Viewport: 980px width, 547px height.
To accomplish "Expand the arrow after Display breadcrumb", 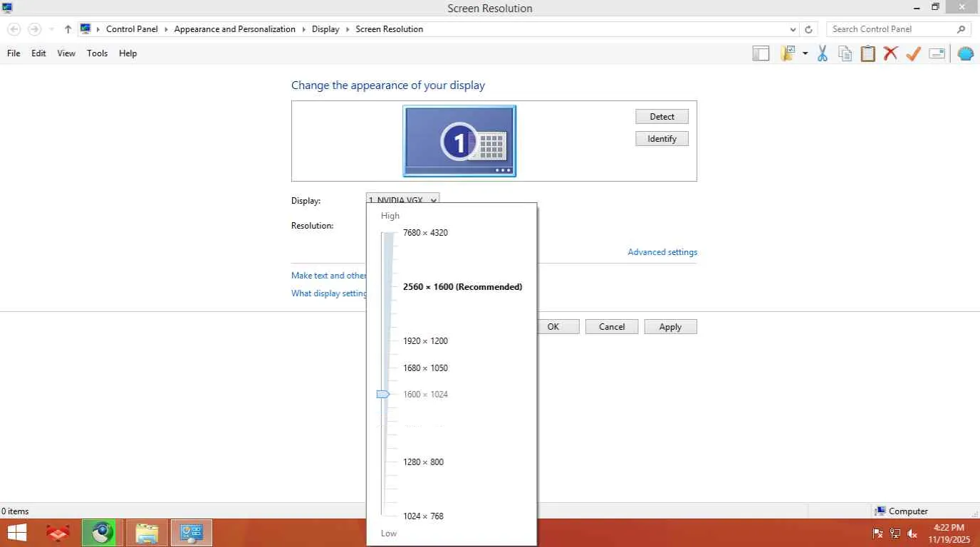I will (x=348, y=29).
